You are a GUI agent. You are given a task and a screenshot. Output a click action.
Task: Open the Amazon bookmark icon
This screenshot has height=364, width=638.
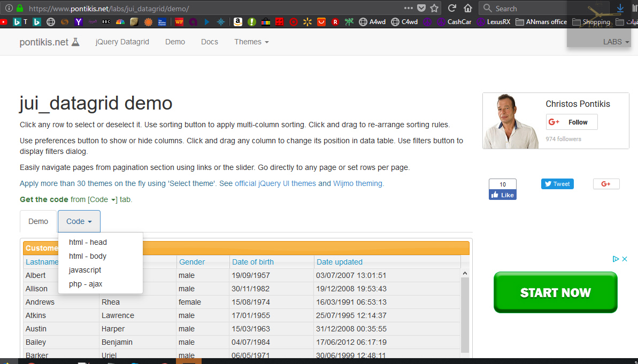point(237,22)
